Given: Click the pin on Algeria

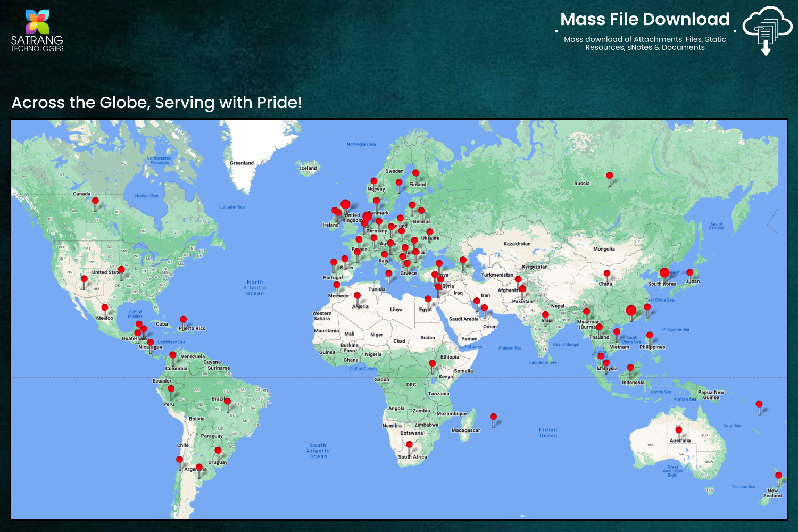Looking at the screenshot, I should coord(357,296).
